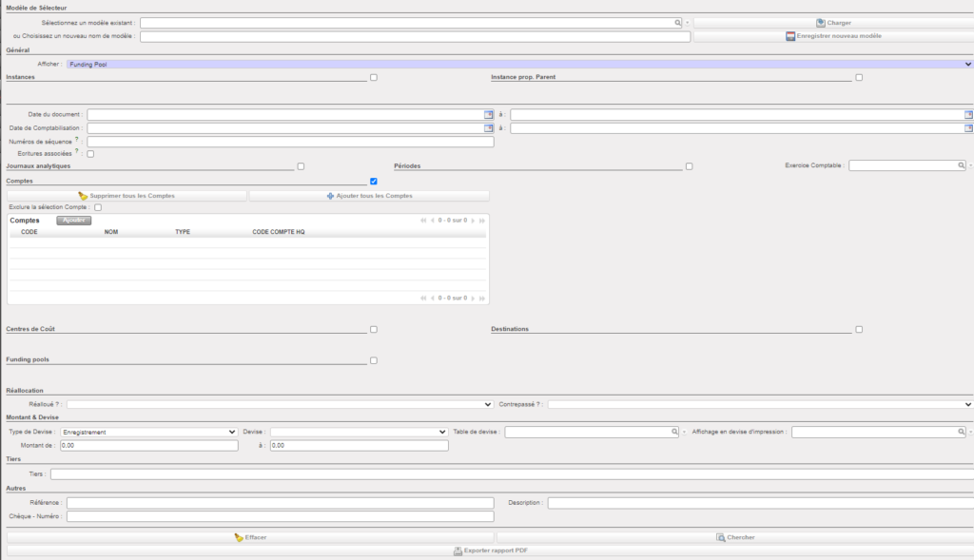Viewport: 974px width, 560px height.
Task: Click into the Tiers input field
Action: (x=512, y=473)
